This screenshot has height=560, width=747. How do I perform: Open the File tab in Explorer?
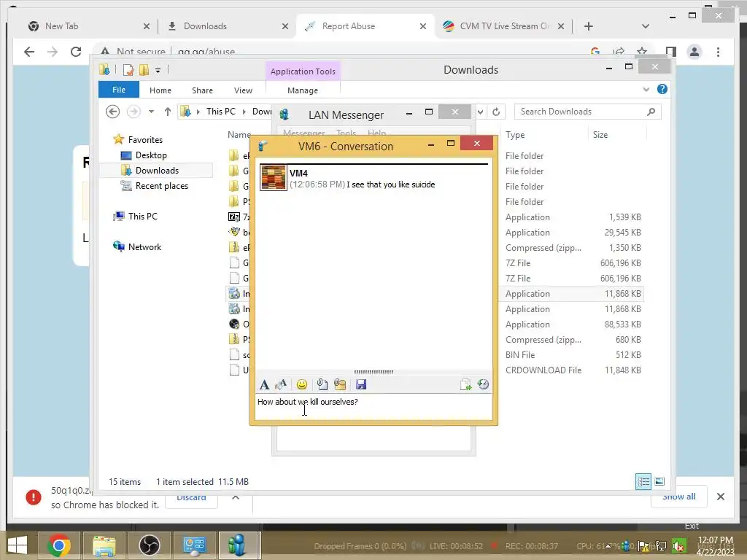[x=119, y=90]
